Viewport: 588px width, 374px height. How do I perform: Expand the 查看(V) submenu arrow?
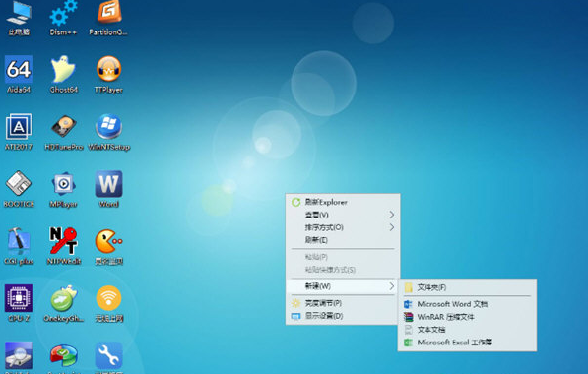point(391,215)
